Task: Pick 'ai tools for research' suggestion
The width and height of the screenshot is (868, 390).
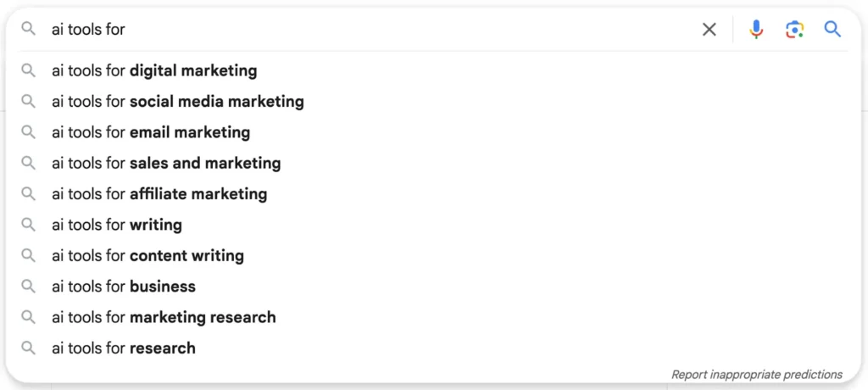Action: 433,348
